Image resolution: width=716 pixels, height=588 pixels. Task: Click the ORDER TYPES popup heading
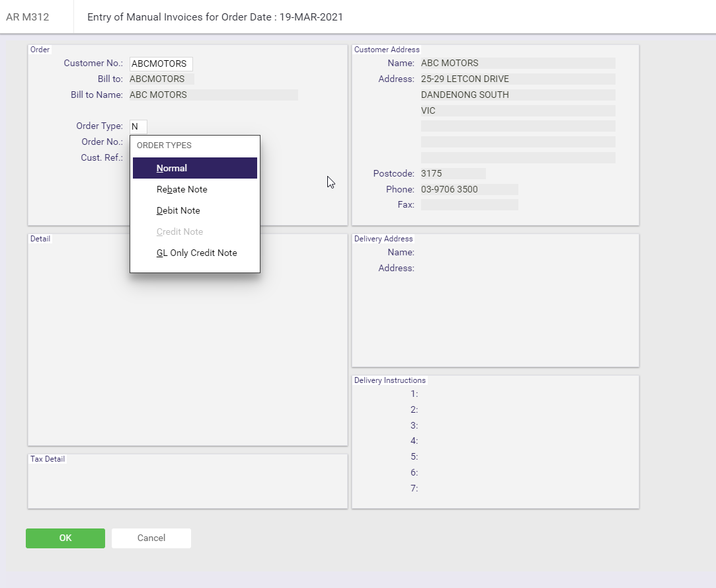click(164, 146)
